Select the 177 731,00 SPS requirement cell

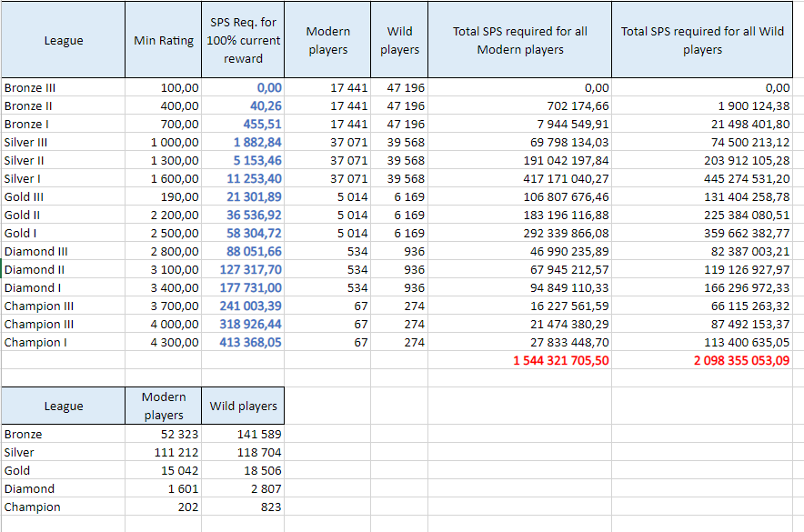click(243, 287)
